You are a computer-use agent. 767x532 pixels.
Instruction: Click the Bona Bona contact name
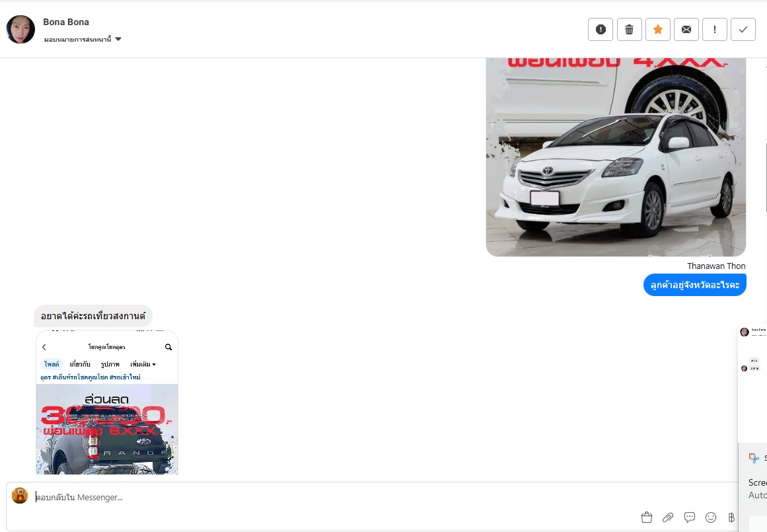[x=66, y=22]
